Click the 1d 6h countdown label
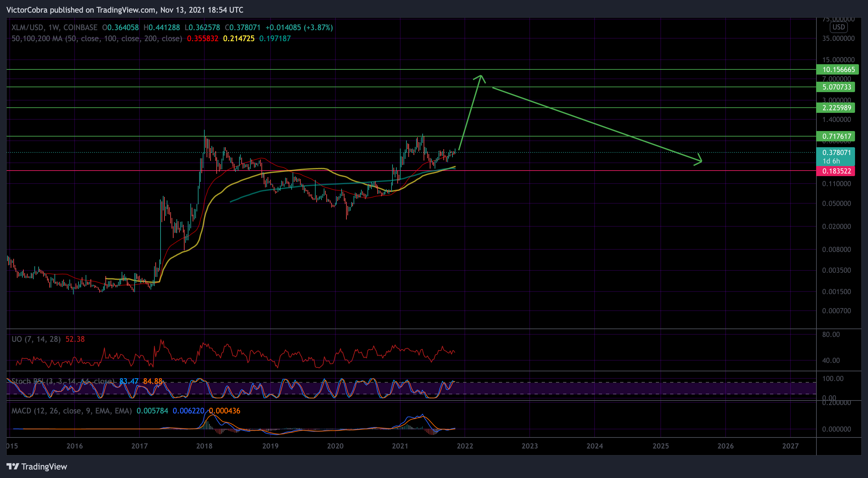Screen dimensions: 868x478 coord(831,161)
